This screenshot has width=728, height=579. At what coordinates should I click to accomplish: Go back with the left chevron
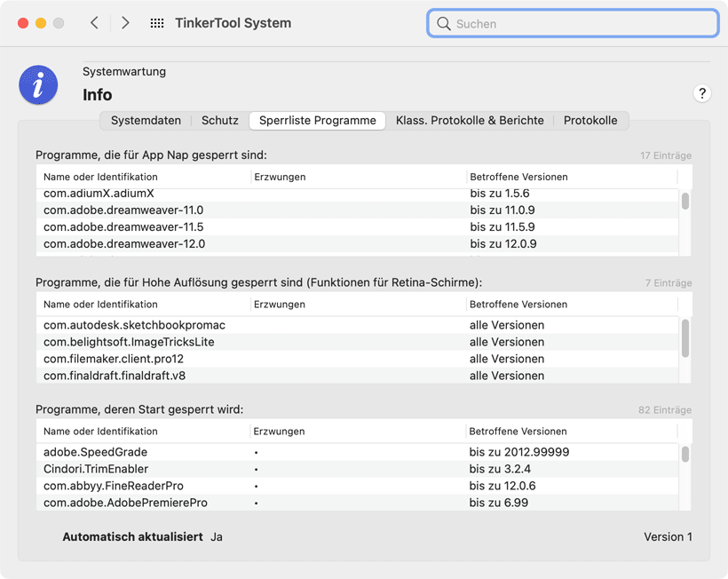[x=94, y=23]
